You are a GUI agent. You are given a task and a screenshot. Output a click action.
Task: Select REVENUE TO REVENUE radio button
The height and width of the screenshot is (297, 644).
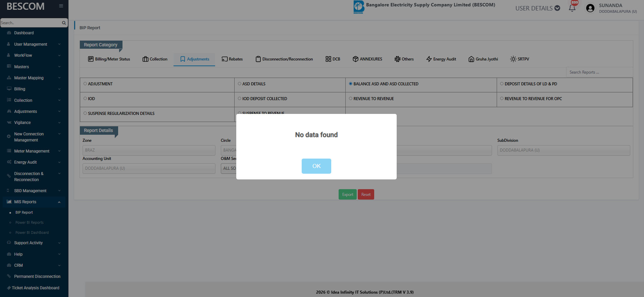pos(351,98)
